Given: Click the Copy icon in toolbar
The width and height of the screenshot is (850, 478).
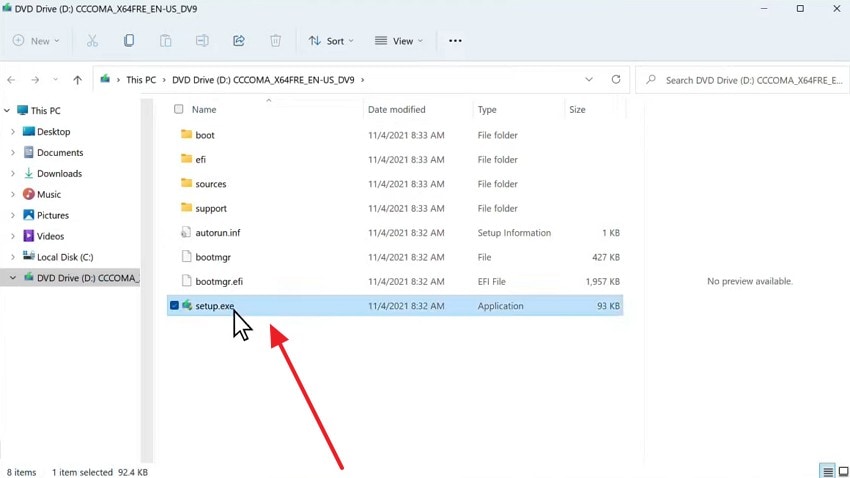Looking at the screenshot, I should tap(128, 41).
